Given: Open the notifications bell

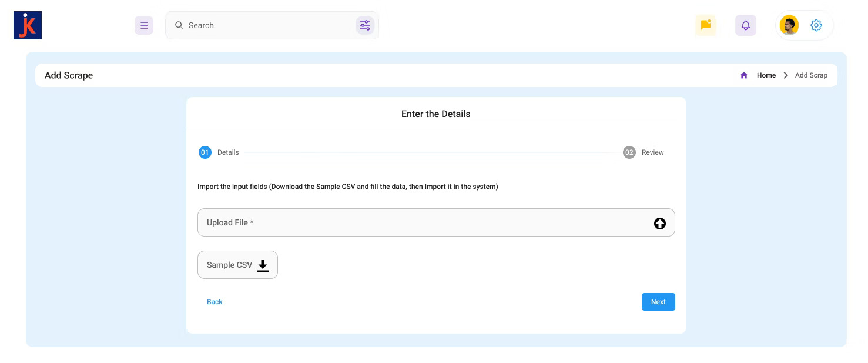Looking at the screenshot, I should click(x=745, y=25).
